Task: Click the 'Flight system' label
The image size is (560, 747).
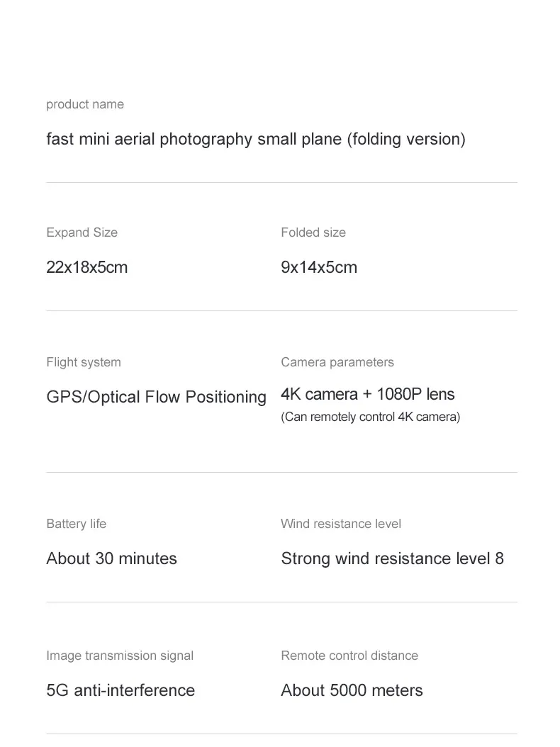Action: pos(84,362)
